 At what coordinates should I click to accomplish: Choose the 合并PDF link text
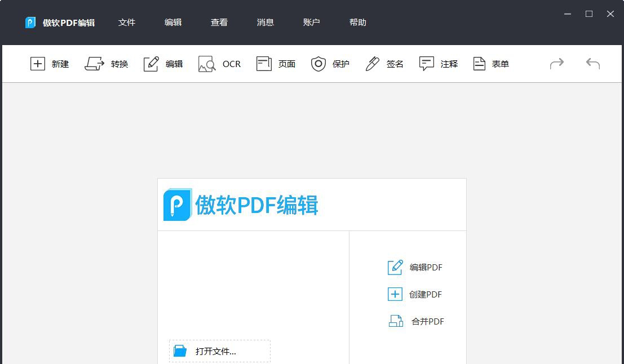[x=427, y=321]
